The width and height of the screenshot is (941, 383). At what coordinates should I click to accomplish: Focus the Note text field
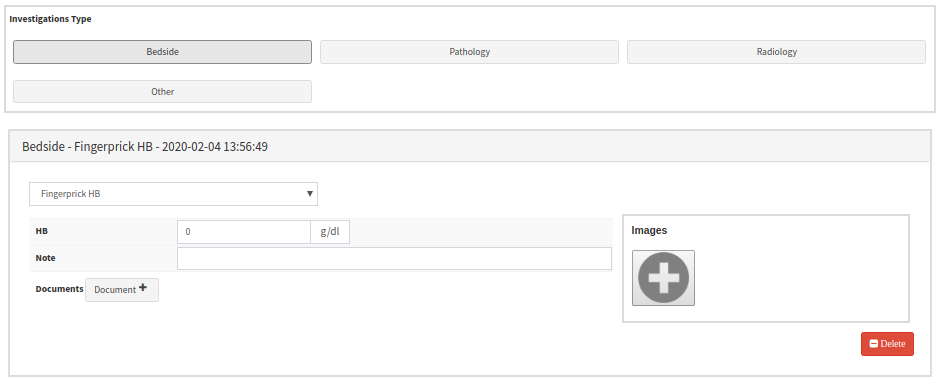[394, 258]
